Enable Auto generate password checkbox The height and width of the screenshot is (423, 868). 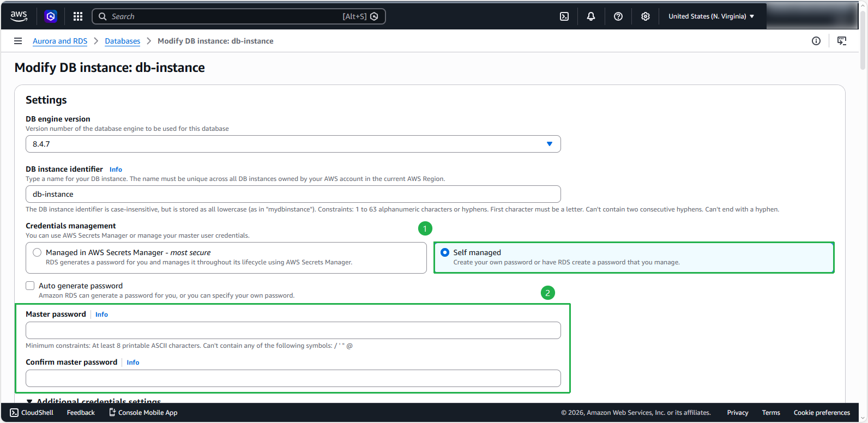[x=30, y=286]
